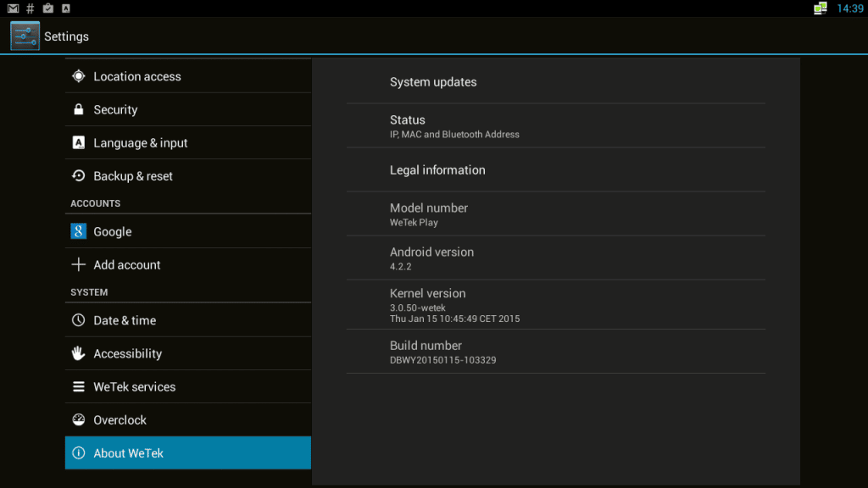The height and width of the screenshot is (488, 868).
Task: Select the About WeTek entry
Action: 188,453
